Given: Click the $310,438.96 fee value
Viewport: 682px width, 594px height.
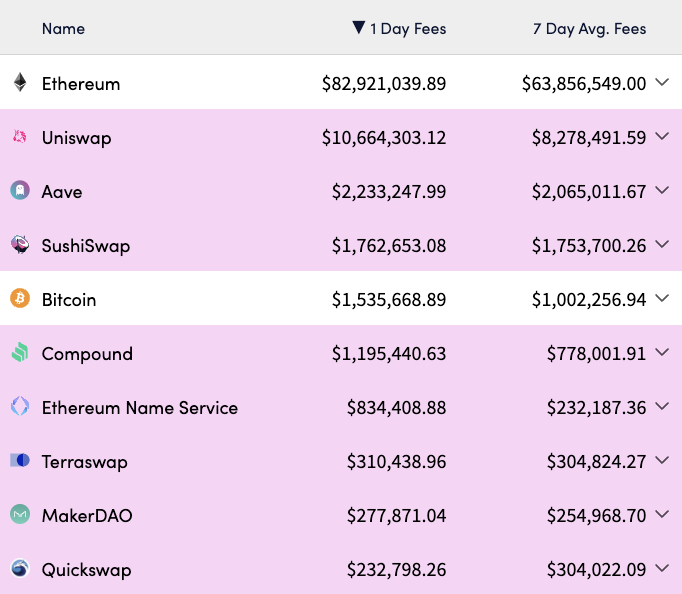Looking at the screenshot, I should [397, 461].
